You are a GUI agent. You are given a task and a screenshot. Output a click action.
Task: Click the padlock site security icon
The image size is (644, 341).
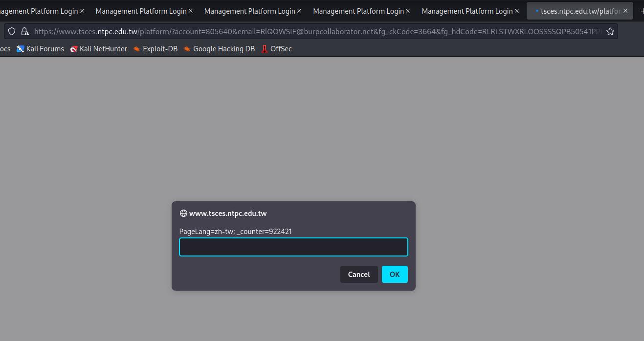tap(24, 31)
